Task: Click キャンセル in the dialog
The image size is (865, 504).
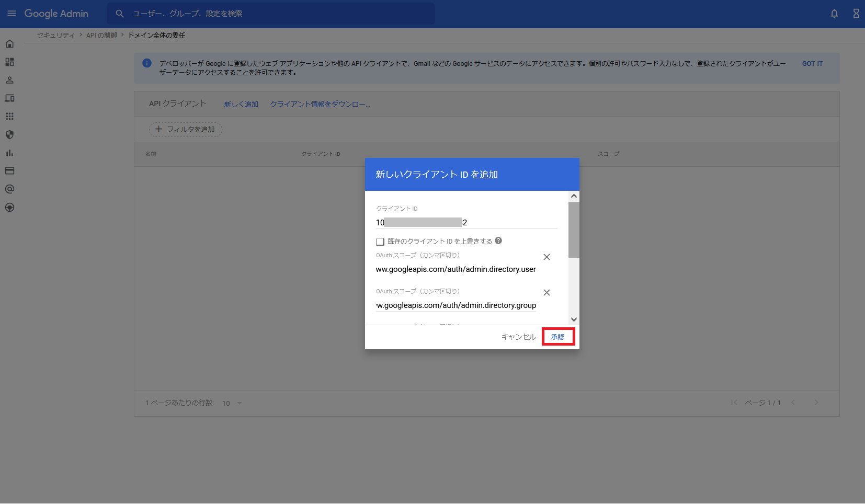Action: click(x=519, y=337)
